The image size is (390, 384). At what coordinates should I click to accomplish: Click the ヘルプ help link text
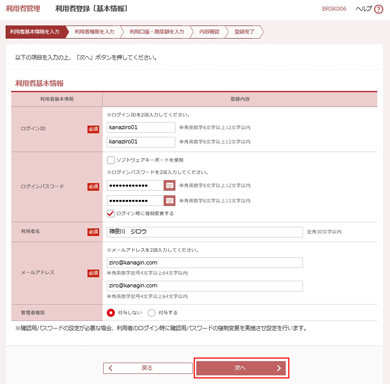point(363,9)
